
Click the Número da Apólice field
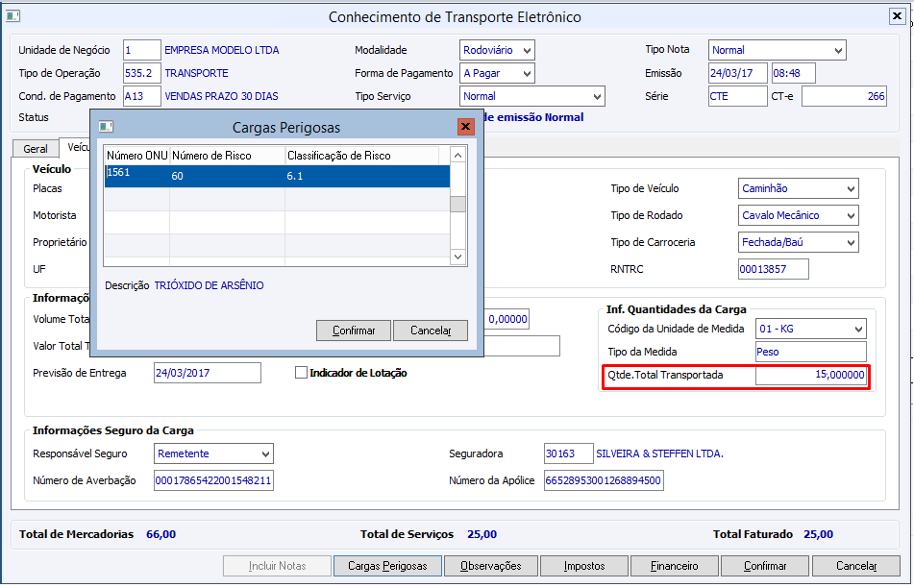click(x=604, y=480)
